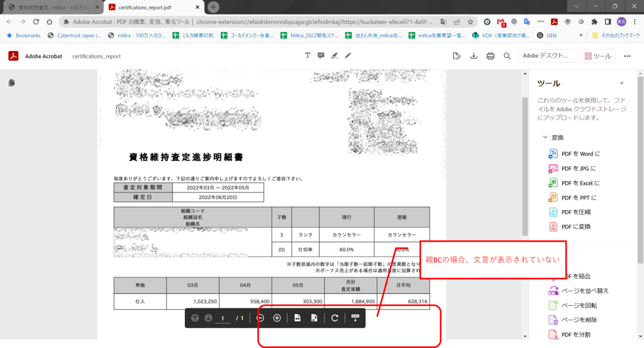
Task: Dock the floating page toolbar
Action: point(355,318)
